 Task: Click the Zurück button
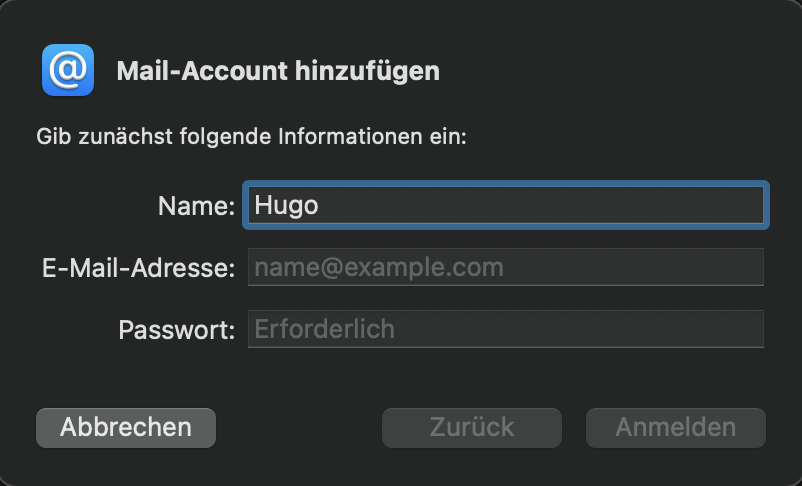click(472, 427)
